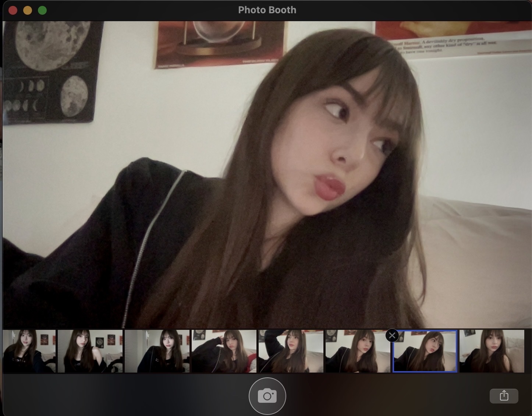Delete the selected photo using the X badge

coord(392,335)
